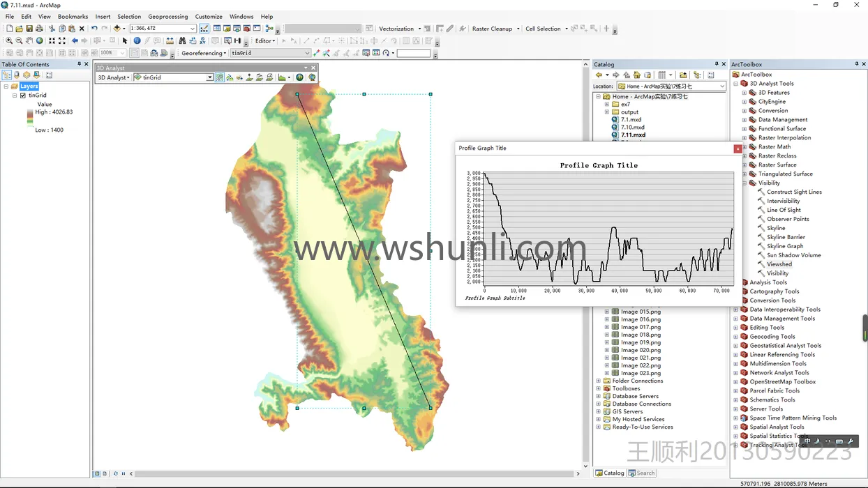This screenshot has height=488, width=868.
Task: Expand the Raster Surface toolset
Action: pos(744,165)
